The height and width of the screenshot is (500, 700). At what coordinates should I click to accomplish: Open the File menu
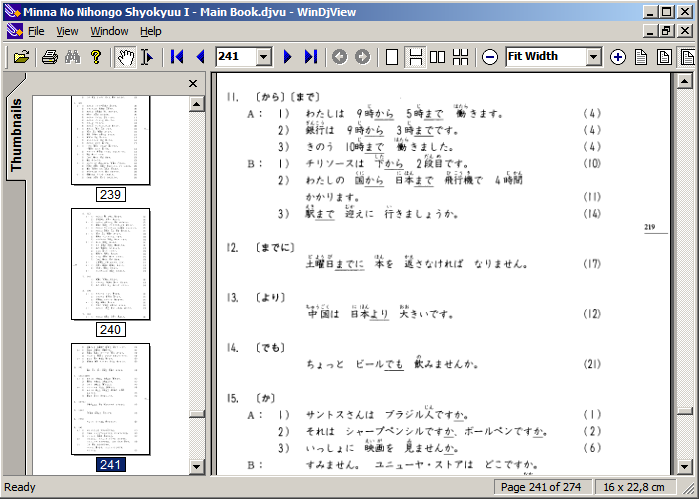(x=36, y=31)
